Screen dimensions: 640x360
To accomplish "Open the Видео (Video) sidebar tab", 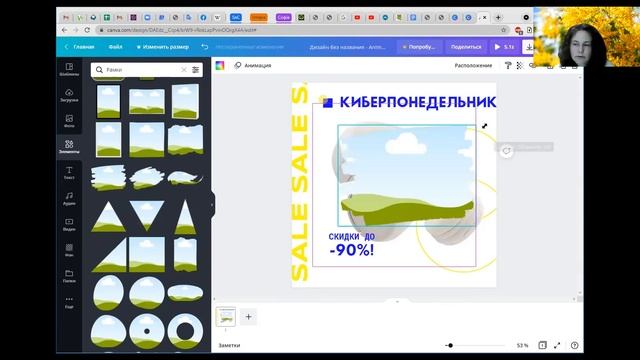I will click(x=69, y=224).
